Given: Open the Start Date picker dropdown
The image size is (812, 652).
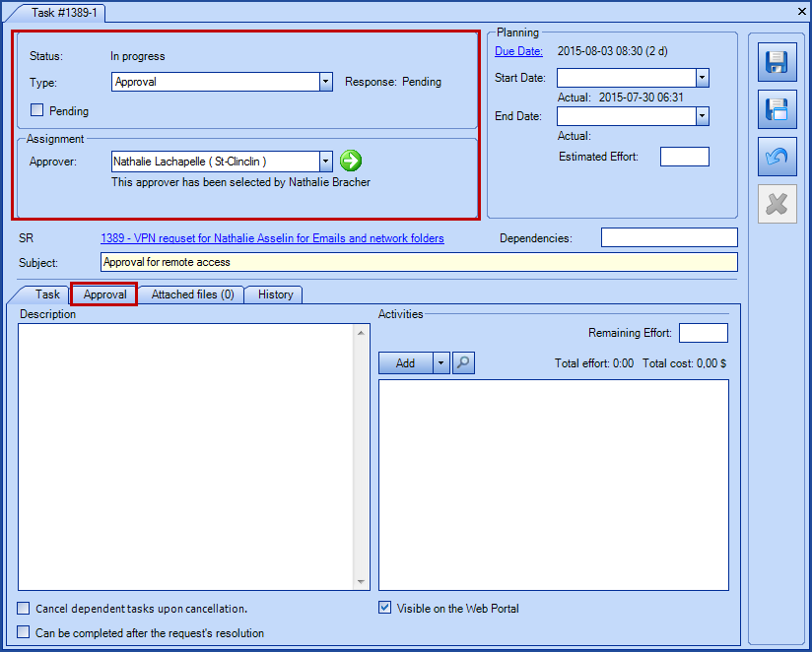Looking at the screenshot, I should (701, 77).
